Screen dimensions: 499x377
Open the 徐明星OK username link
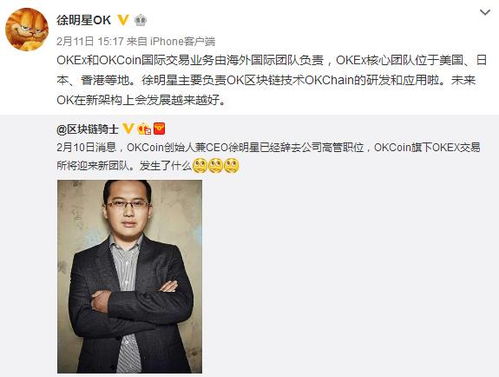pos(84,20)
